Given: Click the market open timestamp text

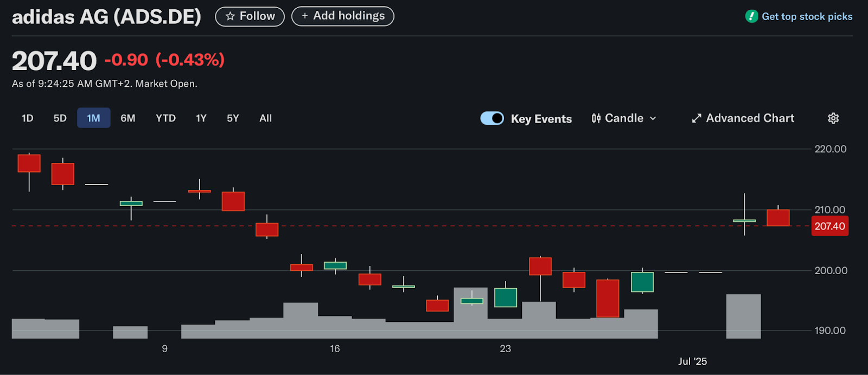Looking at the screenshot, I should click(105, 84).
